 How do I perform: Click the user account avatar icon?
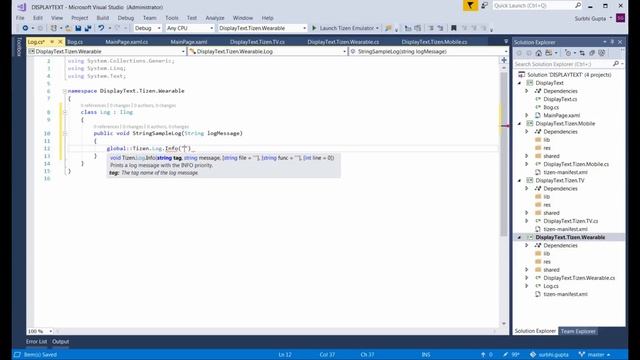tap(620, 18)
